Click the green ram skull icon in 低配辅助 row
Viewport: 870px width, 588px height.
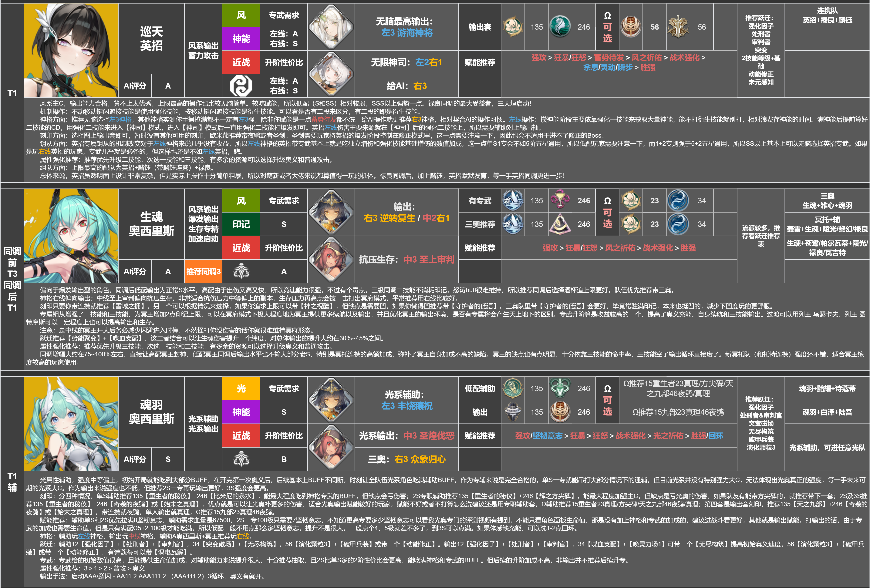pos(560,388)
